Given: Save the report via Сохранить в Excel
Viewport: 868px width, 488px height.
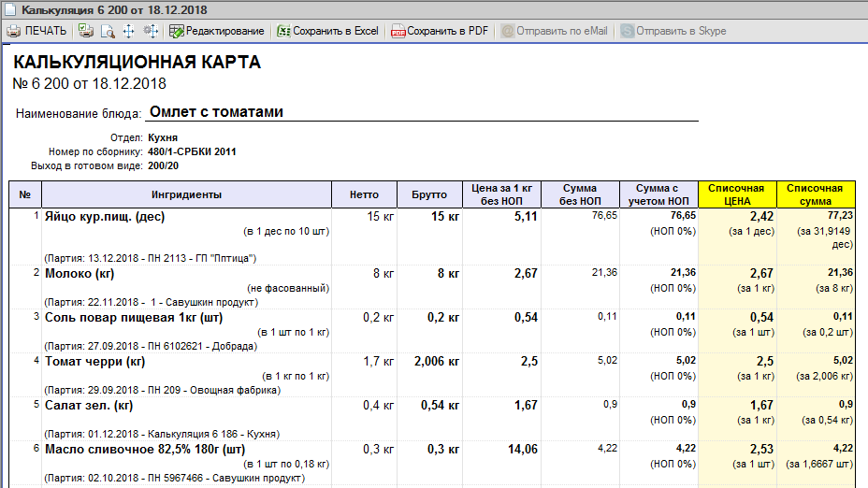Looking at the screenshot, I should coord(328,31).
